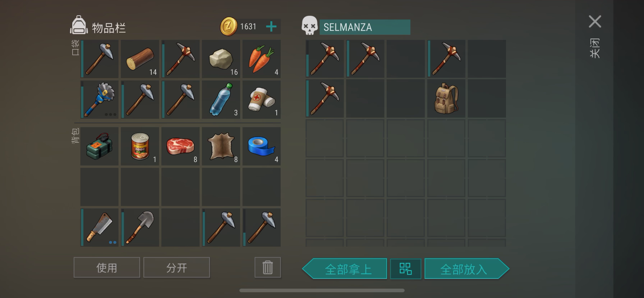Click 全部放入 to put all items
Screen dimensions: 644x298
tap(466, 269)
